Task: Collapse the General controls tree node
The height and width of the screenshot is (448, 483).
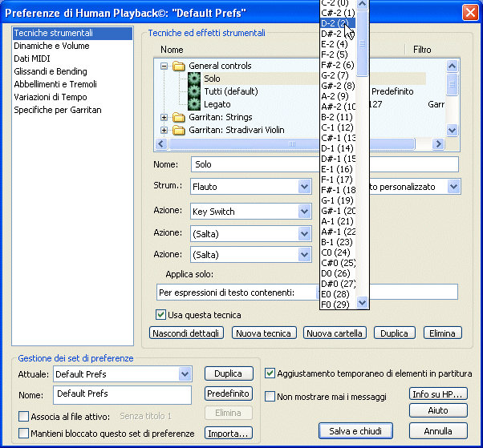Action: click(164, 66)
